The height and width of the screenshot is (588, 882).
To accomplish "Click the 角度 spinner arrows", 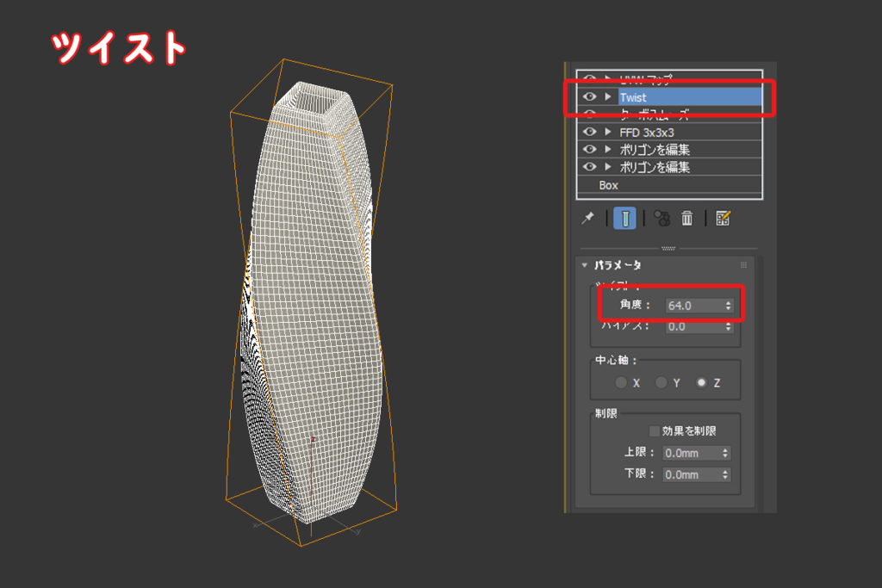I will point(729,306).
